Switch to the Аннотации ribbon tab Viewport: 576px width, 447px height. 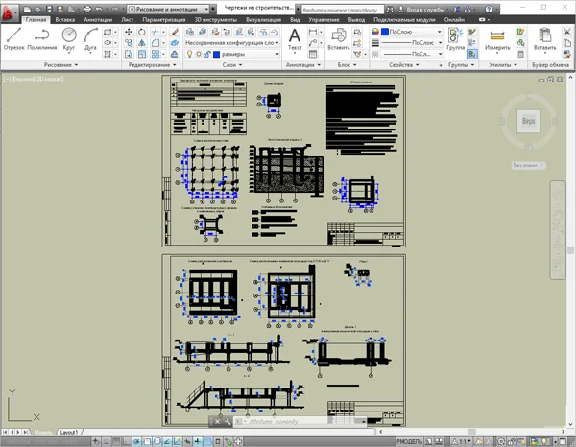(97, 19)
